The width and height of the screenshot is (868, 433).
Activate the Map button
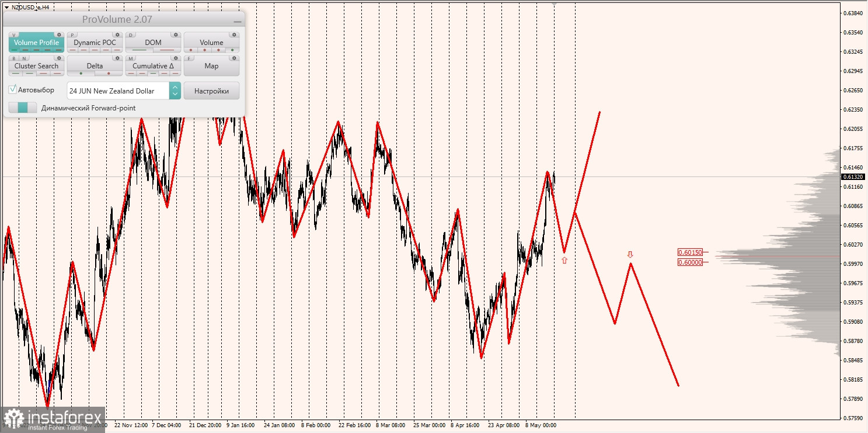click(x=211, y=65)
